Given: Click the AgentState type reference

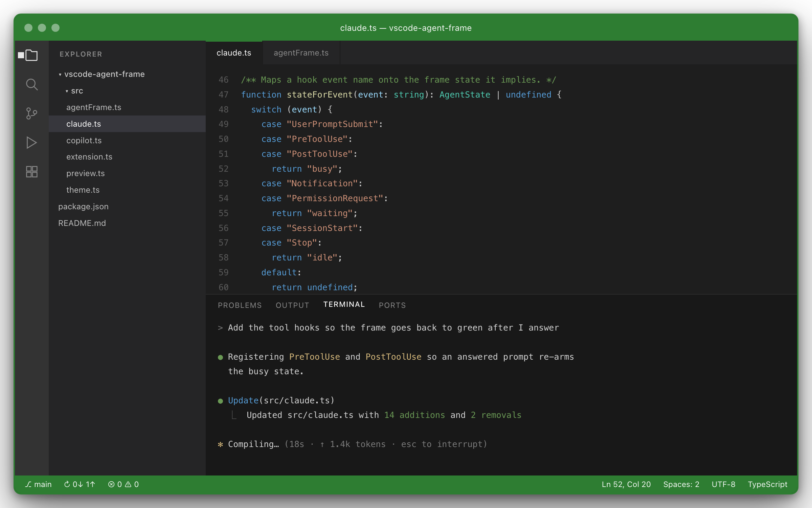Looking at the screenshot, I should 465,94.
